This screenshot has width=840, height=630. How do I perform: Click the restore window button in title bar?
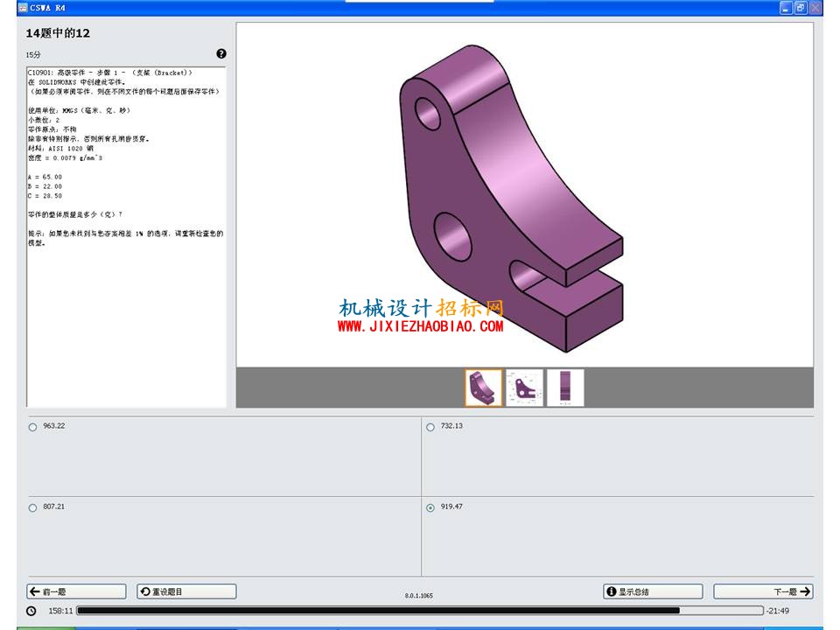pos(801,8)
